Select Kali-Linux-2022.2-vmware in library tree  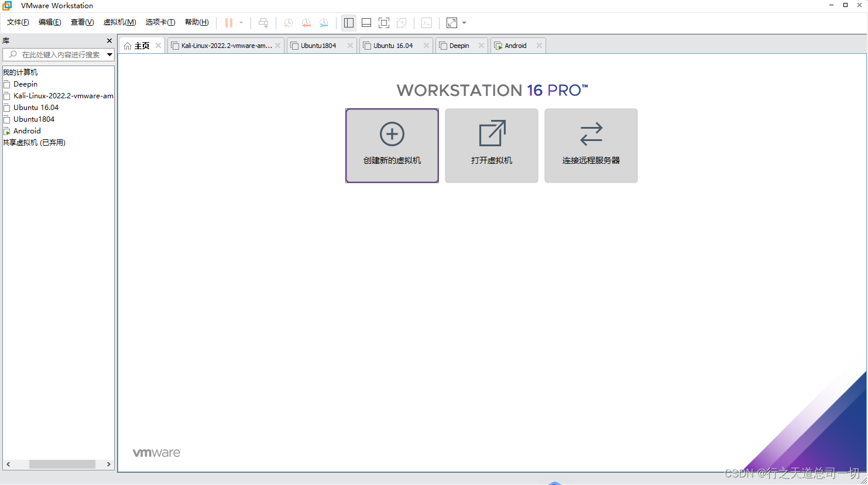pos(63,96)
